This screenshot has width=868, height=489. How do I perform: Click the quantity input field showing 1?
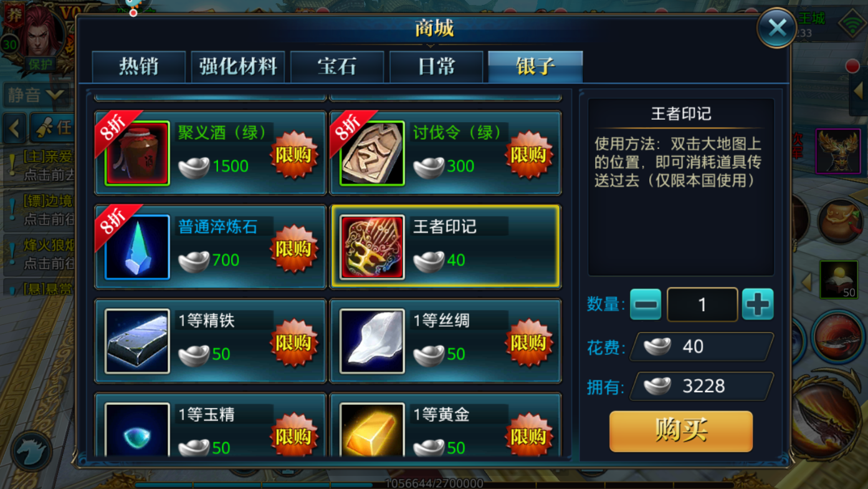702,304
